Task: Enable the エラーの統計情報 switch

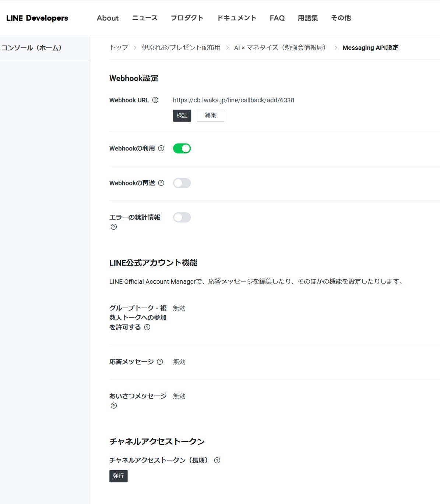Action: click(x=182, y=217)
